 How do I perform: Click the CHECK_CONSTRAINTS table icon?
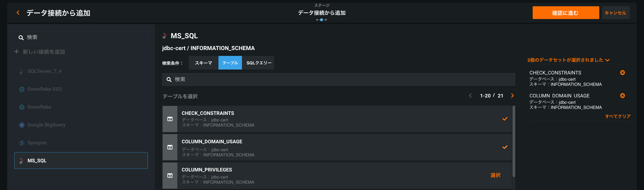170,119
